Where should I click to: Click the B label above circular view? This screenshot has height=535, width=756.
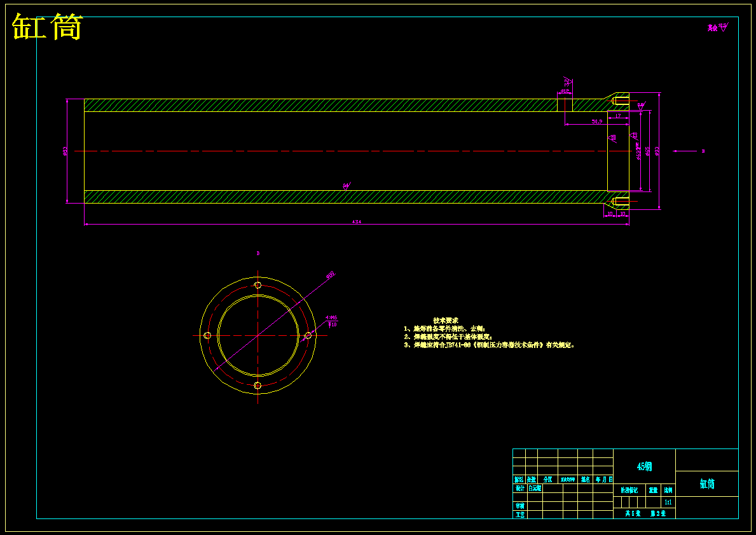pos(258,253)
